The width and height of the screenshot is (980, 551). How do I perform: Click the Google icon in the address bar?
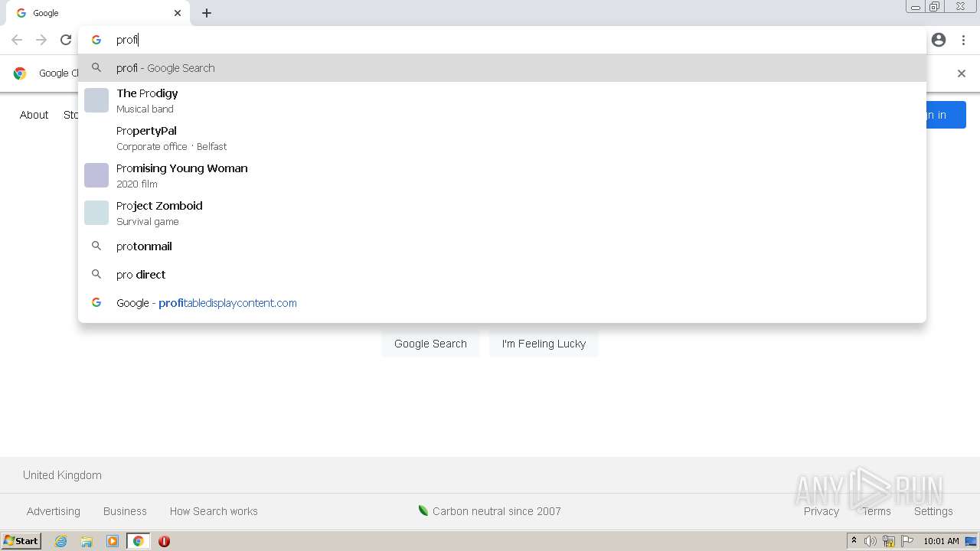[x=96, y=40]
